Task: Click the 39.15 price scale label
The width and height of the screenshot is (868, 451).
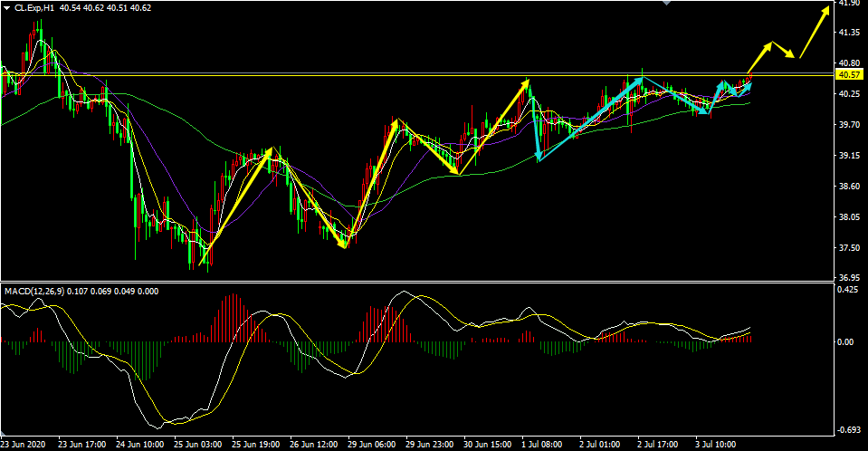Action: (x=849, y=156)
